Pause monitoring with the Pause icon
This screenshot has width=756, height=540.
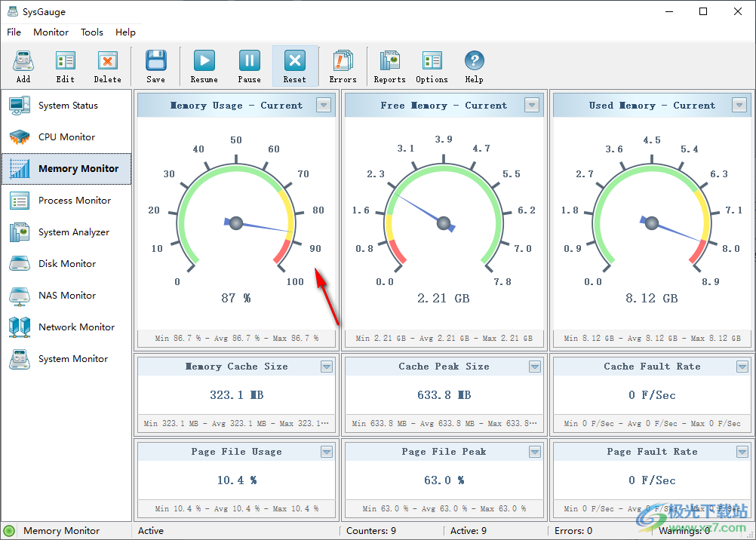point(249,66)
